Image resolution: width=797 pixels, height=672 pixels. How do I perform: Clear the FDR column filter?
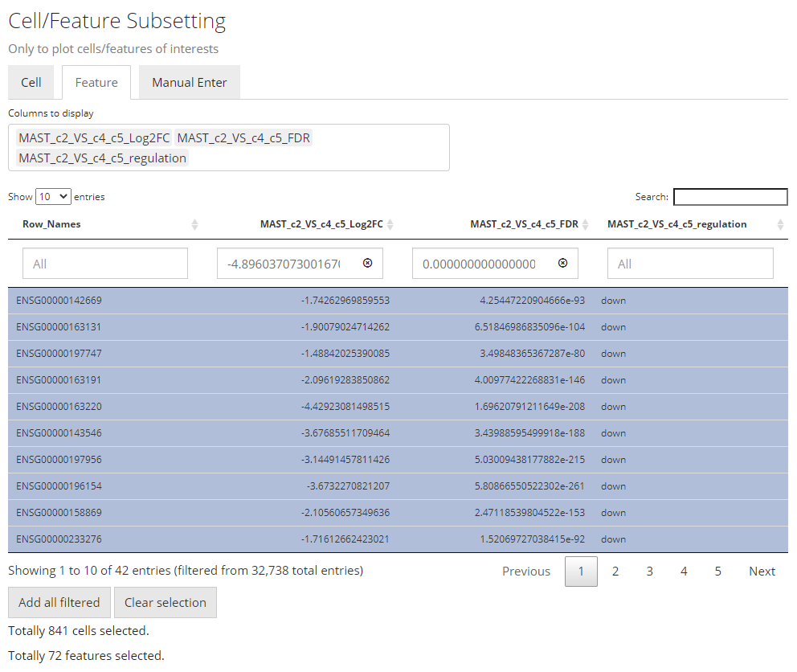coord(562,263)
